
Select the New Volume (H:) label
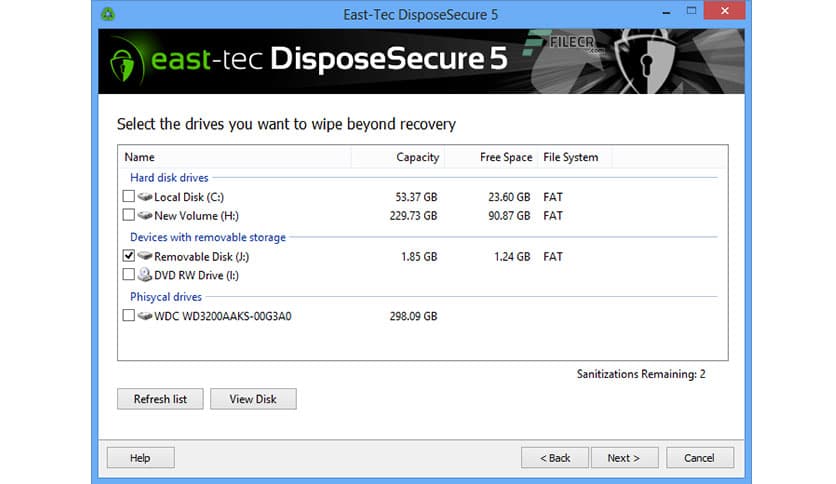click(x=196, y=216)
